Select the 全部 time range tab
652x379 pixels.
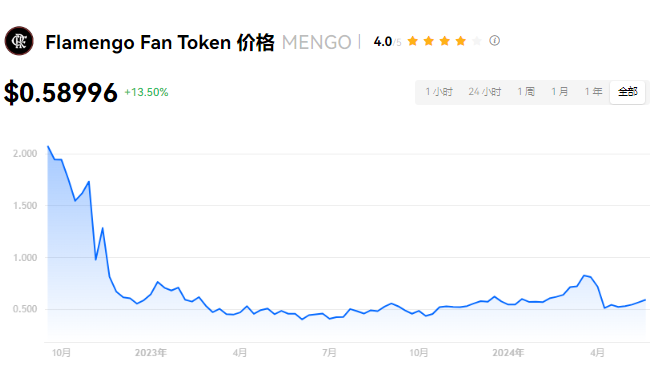(x=627, y=92)
